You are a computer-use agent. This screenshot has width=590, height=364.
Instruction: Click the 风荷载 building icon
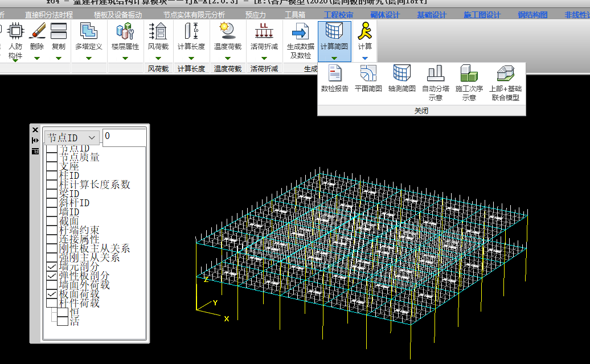pos(158,31)
